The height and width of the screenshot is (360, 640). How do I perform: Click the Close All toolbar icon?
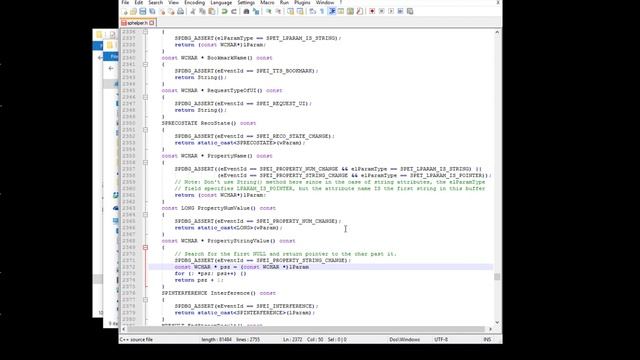[171, 11]
